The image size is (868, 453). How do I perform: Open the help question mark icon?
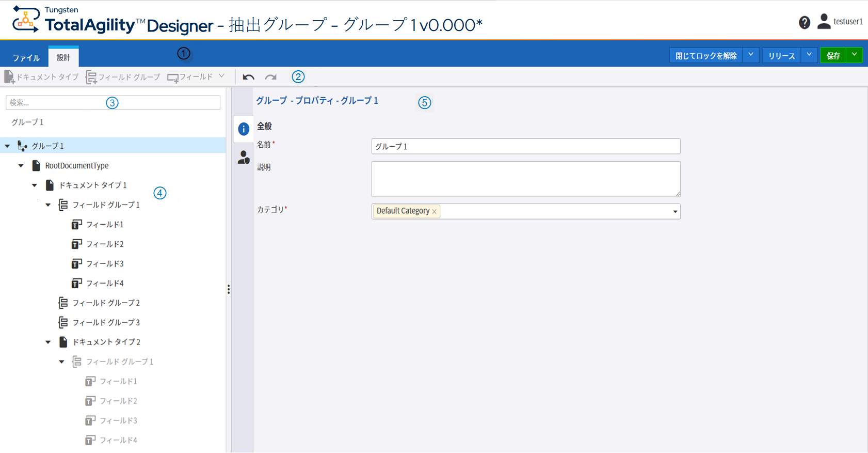[x=804, y=22]
